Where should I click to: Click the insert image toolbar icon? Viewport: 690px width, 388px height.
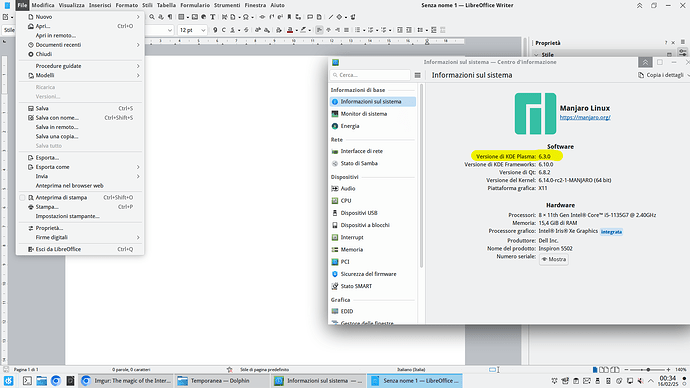click(x=195, y=17)
